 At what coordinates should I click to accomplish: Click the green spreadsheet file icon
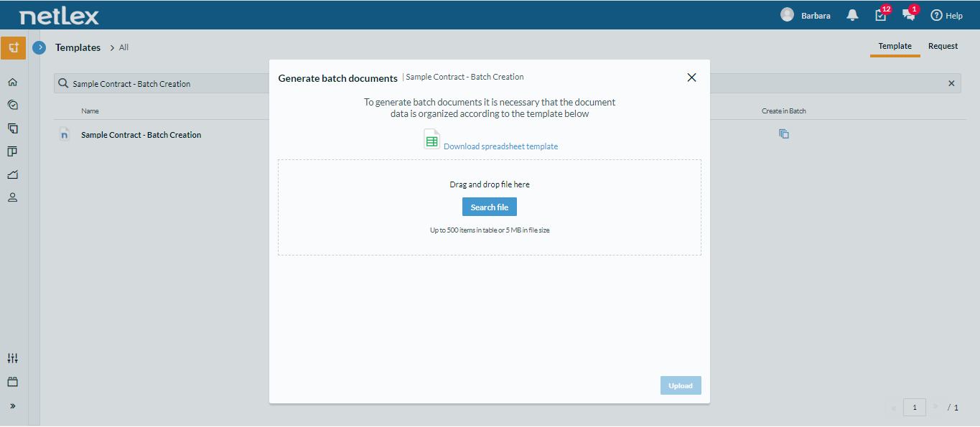tap(431, 140)
